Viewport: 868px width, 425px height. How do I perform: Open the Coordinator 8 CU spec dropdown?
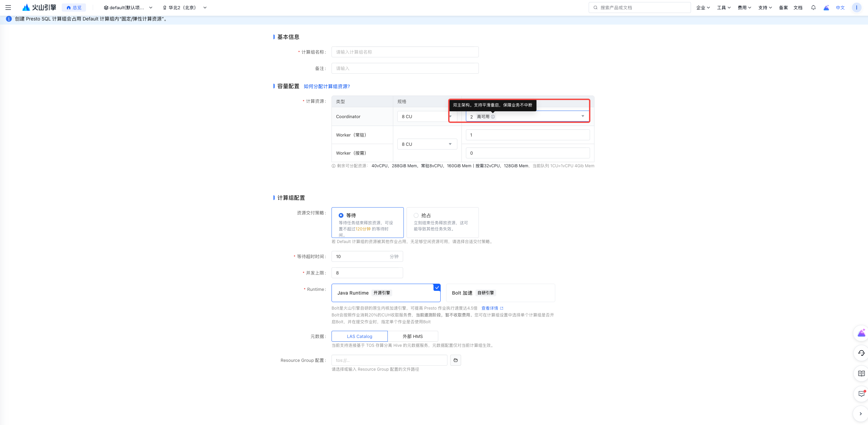(x=427, y=116)
